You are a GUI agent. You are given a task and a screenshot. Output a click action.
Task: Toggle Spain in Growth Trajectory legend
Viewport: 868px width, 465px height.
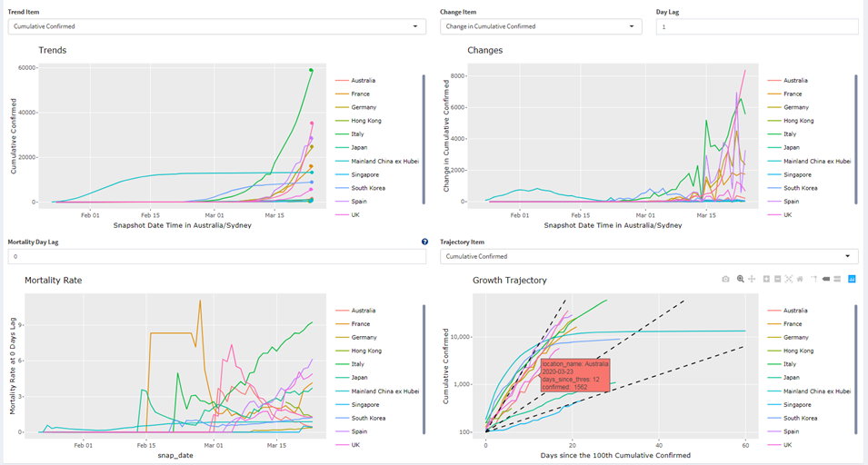(x=793, y=430)
